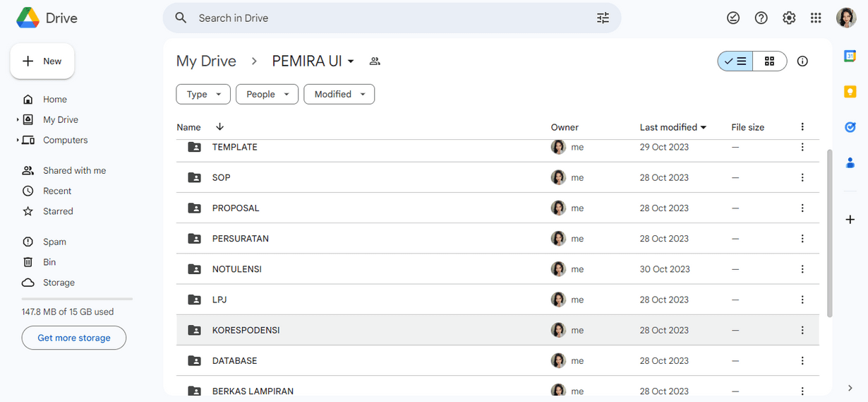Screen dimensions: 868x402
Task: Open PEMIRA UI folder dropdown menu
Action: tap(351, 61)
